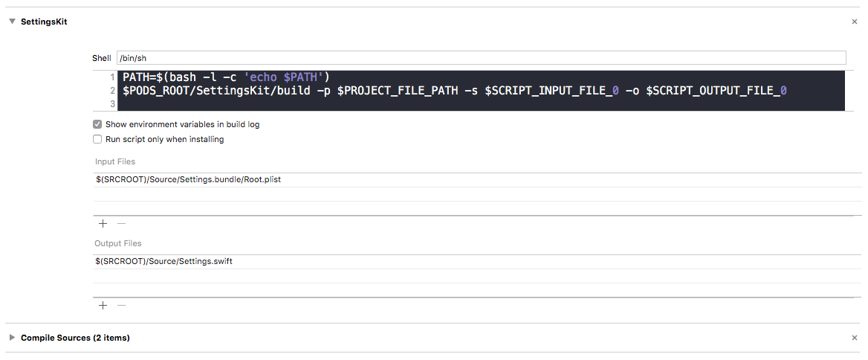The image size is (868, 360).
Task: Click the SettingsKit phase title
Action: [45, 22]
